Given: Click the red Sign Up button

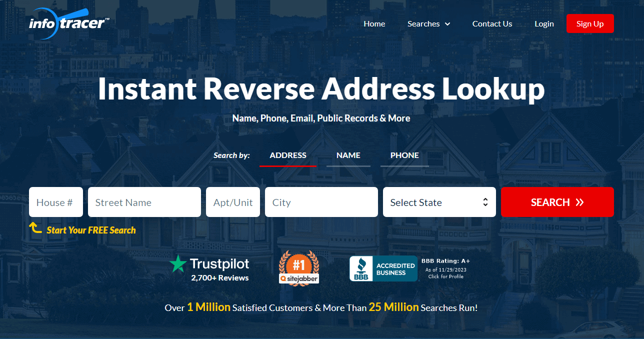Looking at the screenshot, I should tap(590, 23).
